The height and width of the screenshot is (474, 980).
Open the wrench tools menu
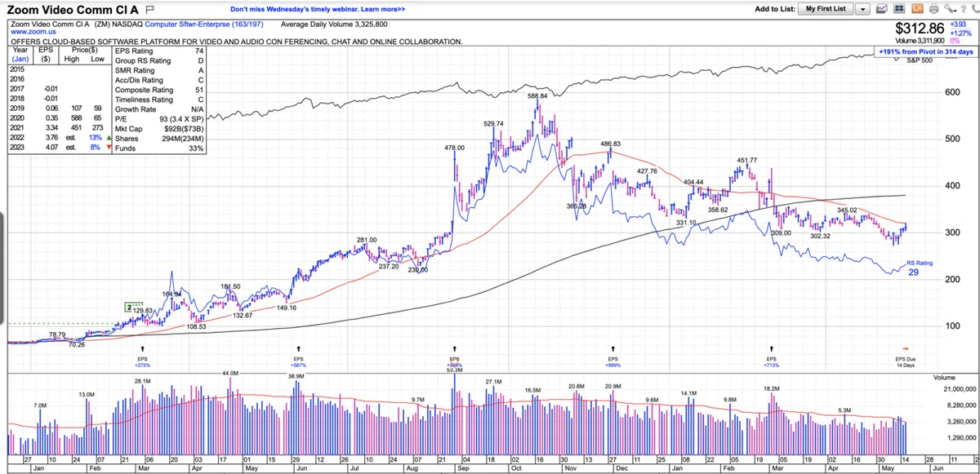coord(948,9)
